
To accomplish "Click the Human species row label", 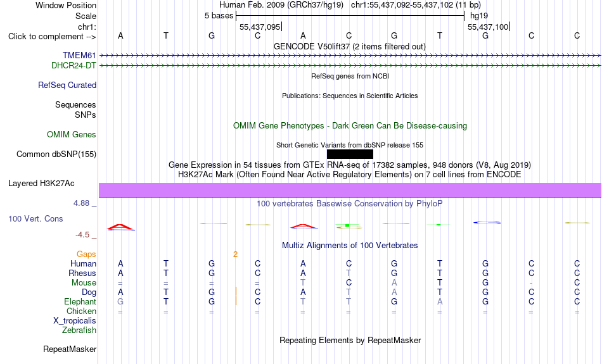I will pyautogui.click(x=83, y=264).
